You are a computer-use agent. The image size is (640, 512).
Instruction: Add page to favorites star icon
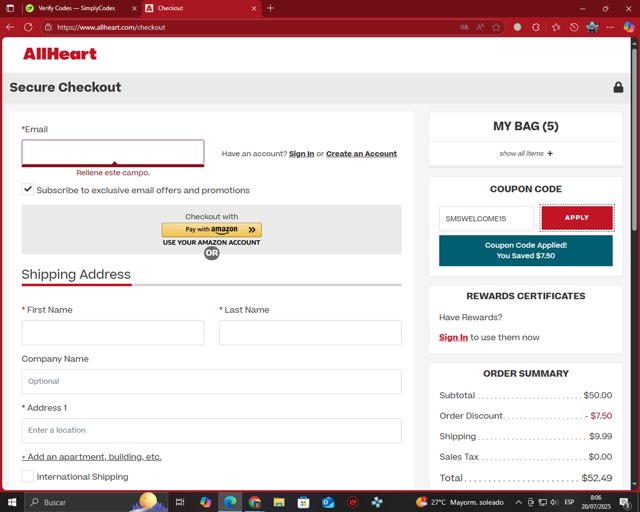(496, 27)
